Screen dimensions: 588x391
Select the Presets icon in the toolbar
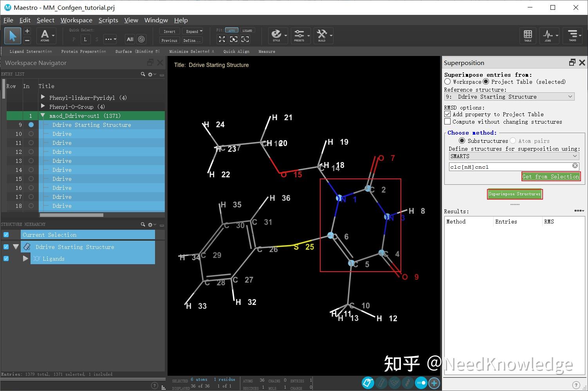pos(300,35)
